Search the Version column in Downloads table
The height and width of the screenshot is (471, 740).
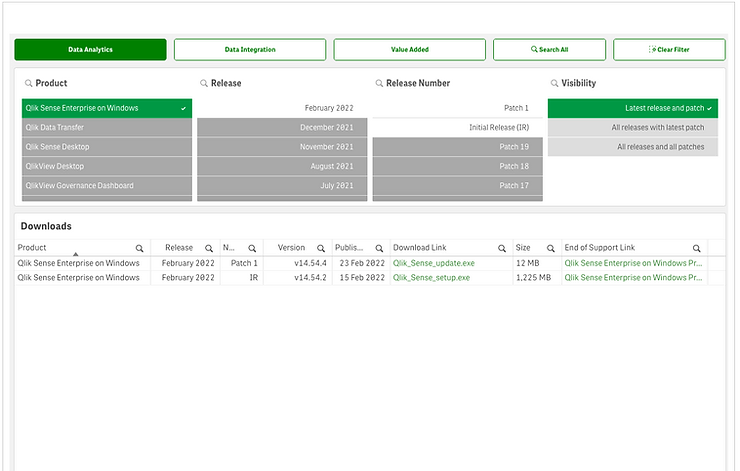click(321, 248)
